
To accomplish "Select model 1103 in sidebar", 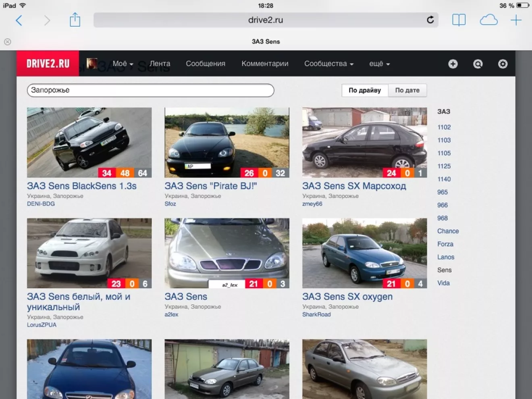I will [x=444, y=140].
